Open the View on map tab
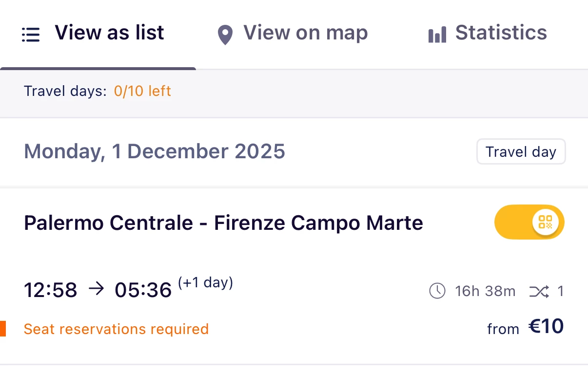Viewport: 588px width, 372px height. tap(305, 33)
